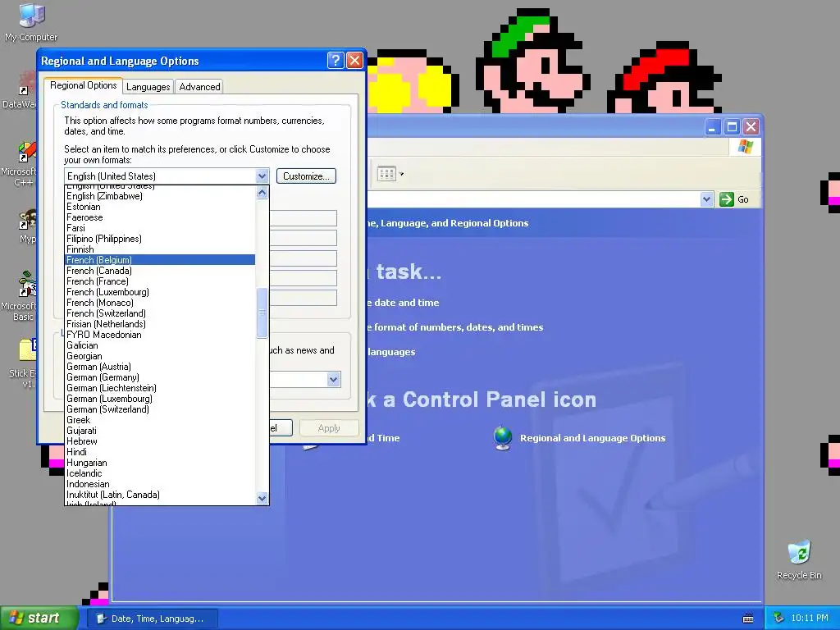This screenshot has height=630, width=840.
Task: Select Galician from the list
Action: (x=160, y=345)
